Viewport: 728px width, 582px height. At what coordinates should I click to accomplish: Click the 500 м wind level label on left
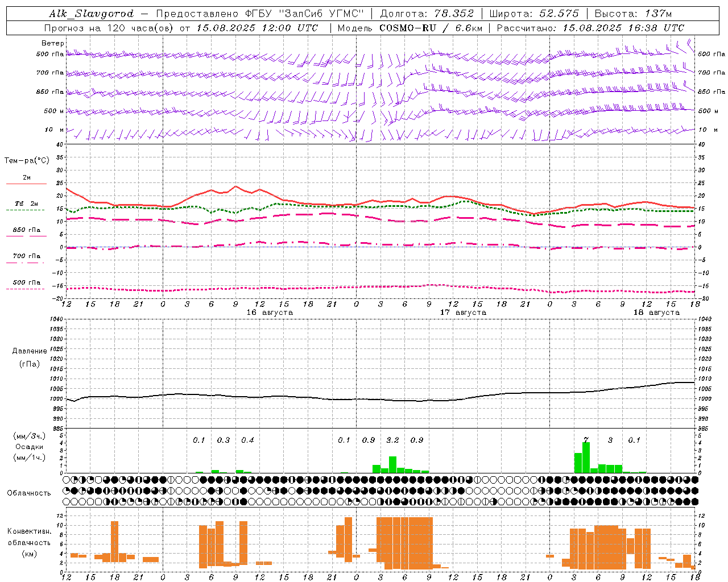(x=54, y=111)
